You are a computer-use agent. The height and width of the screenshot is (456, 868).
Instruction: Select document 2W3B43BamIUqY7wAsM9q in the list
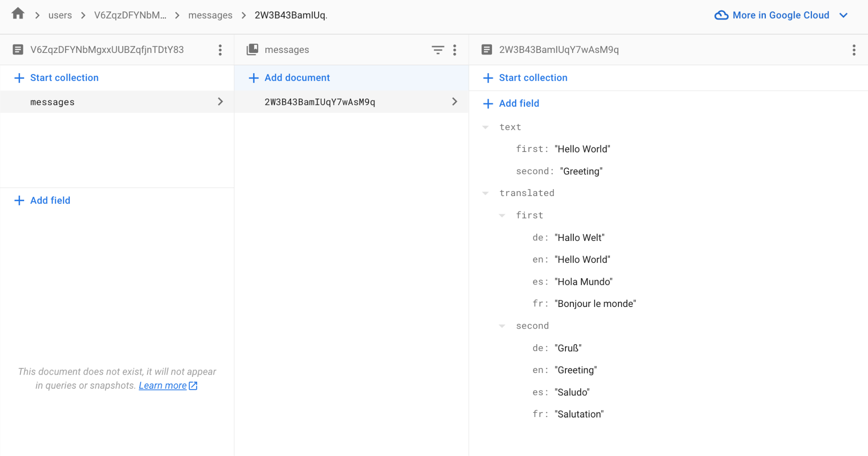(x=351, y=102)
